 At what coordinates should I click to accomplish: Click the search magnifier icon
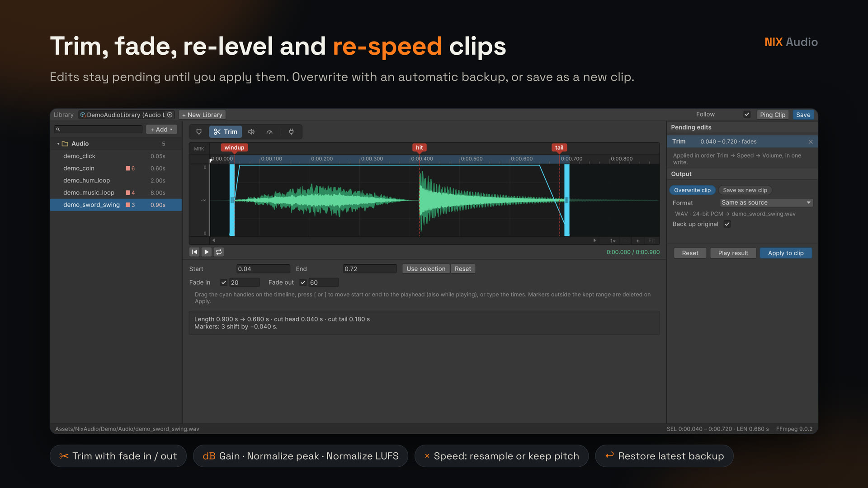click(x=58, y=130)
